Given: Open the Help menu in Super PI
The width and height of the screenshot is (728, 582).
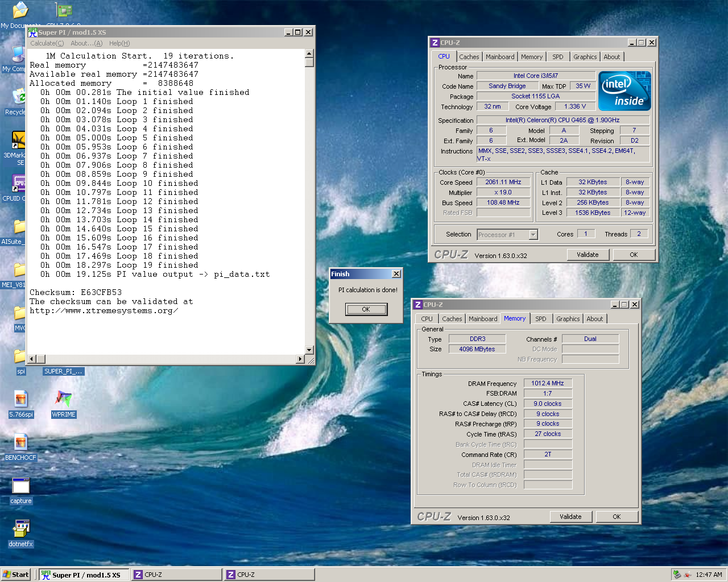Looking at the screenshot, I should tap(119, 43).
